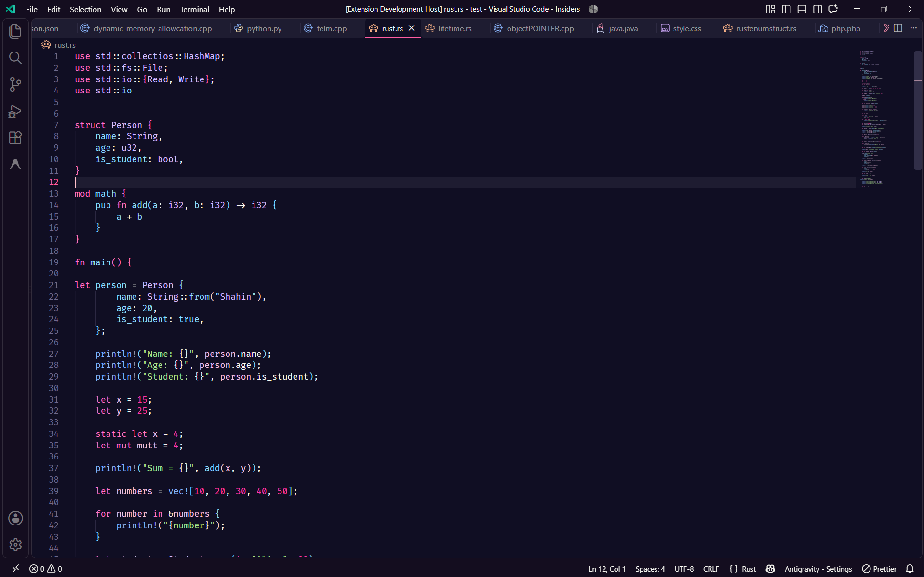Open the chat icon in title bar
The height and width of the screenshot is (577, 924).
pyautogui.click(x=833, y=9)
